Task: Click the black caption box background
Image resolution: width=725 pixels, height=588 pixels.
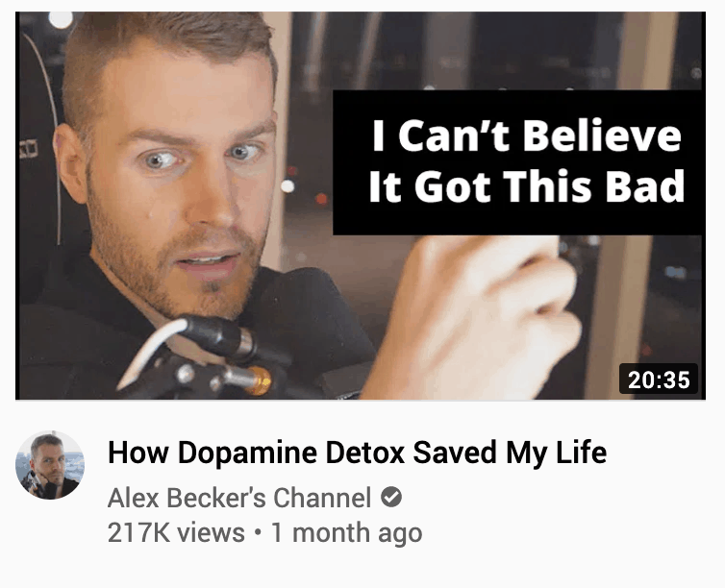Action: pos(519,162)
